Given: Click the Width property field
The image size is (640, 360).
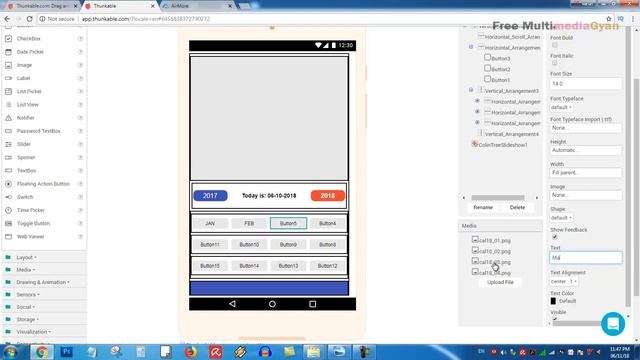Looking at the screenshot, I should click(585, 173).
